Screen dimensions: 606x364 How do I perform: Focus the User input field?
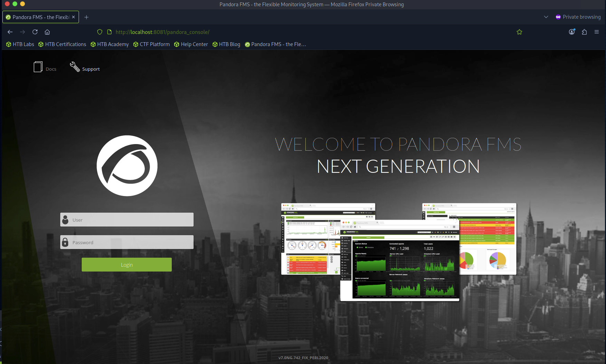pyautogui.click(x=132, y=220)
